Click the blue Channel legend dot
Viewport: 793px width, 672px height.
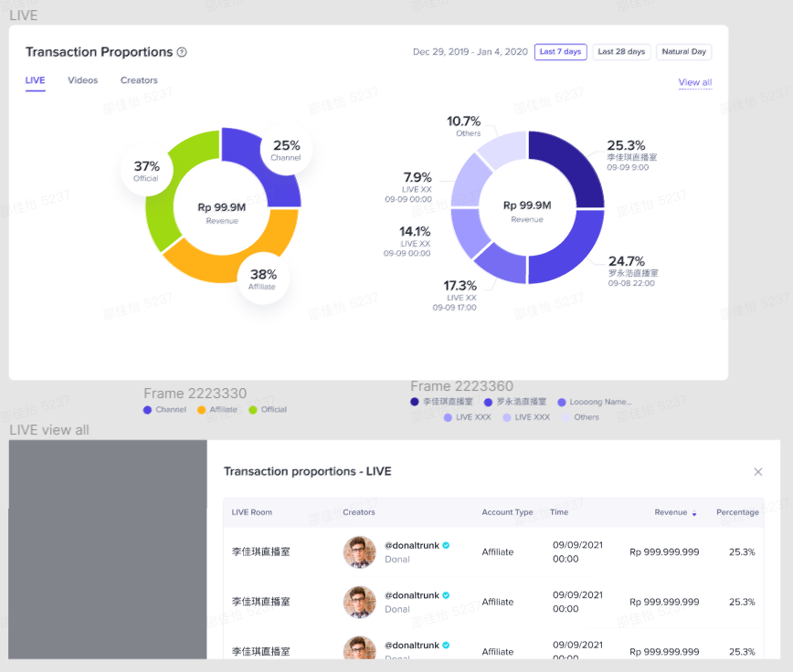[x=148, y=410]
